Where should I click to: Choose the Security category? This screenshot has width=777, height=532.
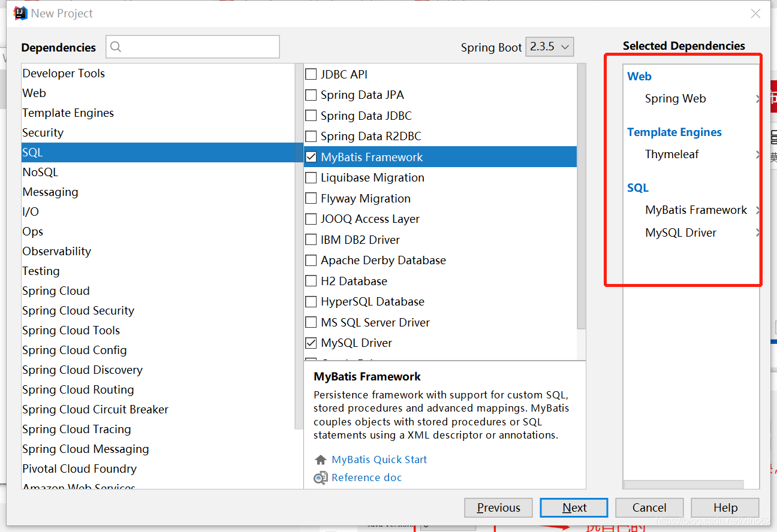(x=158, y=132)
